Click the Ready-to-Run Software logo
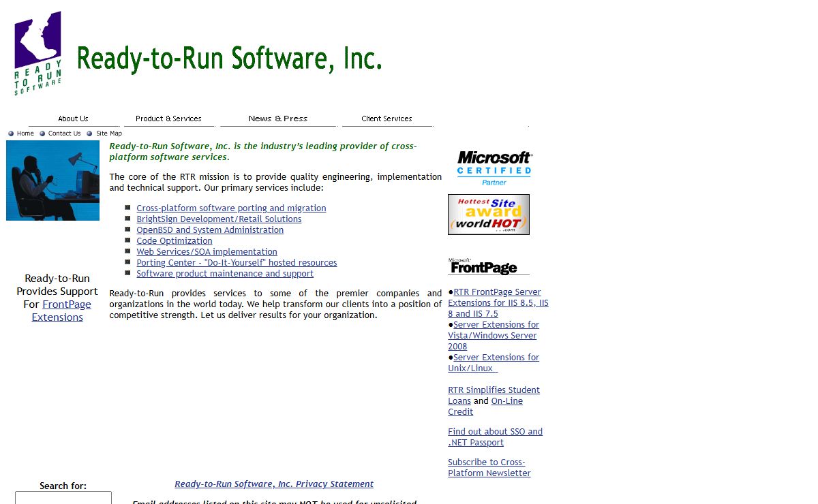Image resolution: width=818 pixels, height=504 pixels. coord(38,53)
